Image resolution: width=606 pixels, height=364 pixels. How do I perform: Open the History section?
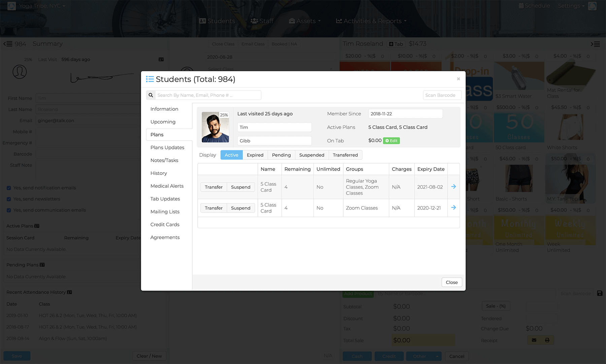click(x=159, y=173)
